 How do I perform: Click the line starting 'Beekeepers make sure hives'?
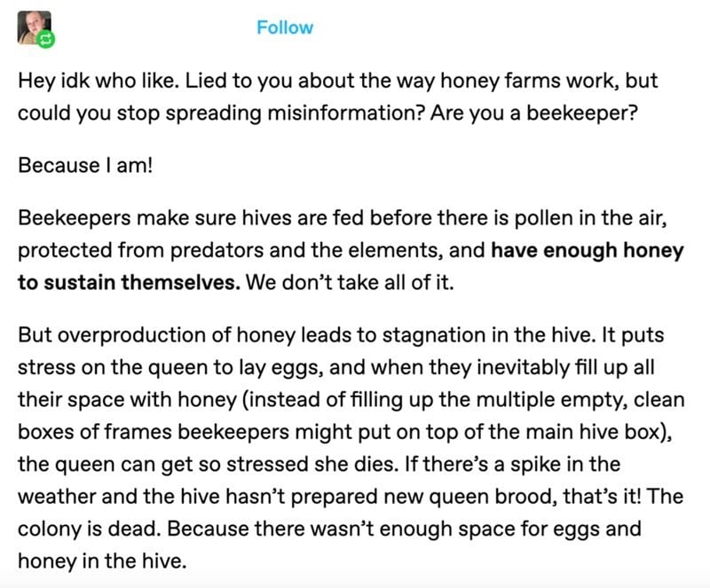pos(343,218)
